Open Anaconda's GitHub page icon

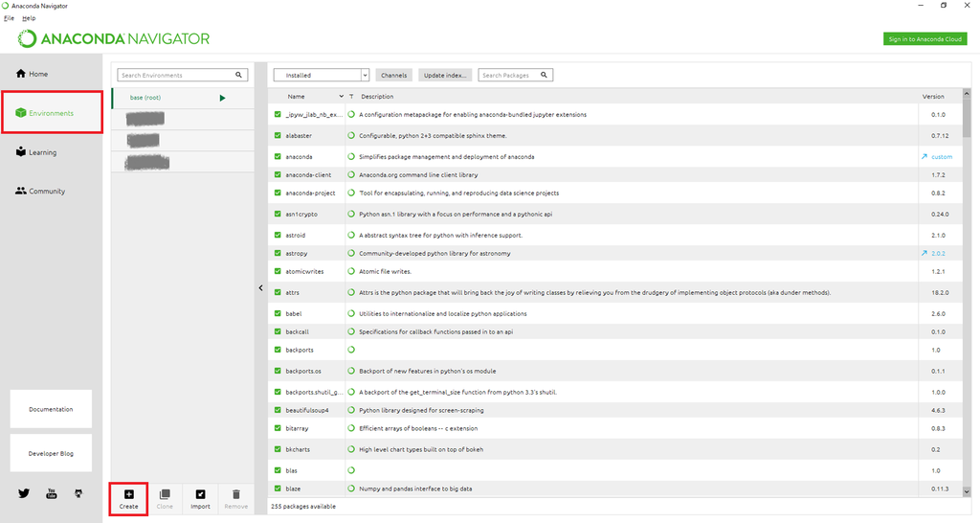78,493
